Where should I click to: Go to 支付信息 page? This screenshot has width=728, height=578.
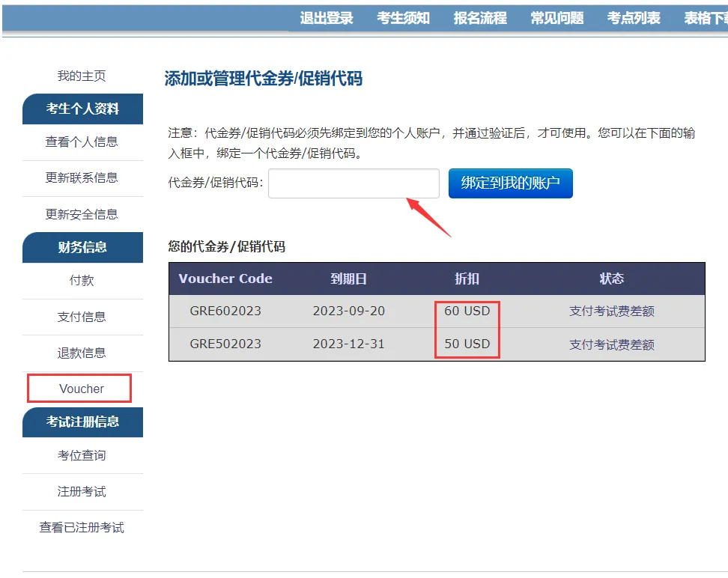(x=82, y=317)
